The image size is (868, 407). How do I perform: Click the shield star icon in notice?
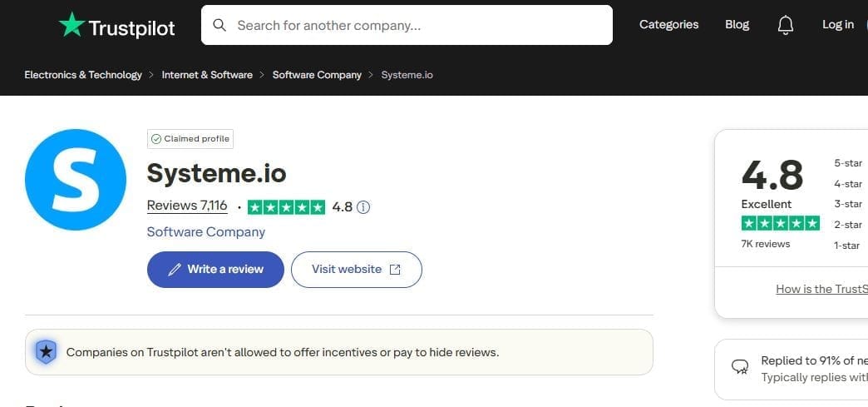coord(47,352)
